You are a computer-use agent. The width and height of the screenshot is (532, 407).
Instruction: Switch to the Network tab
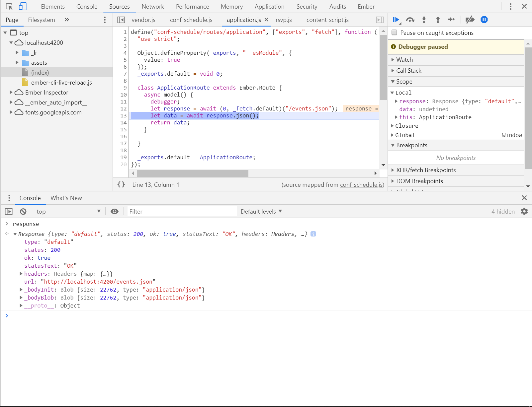click(152, 7)
